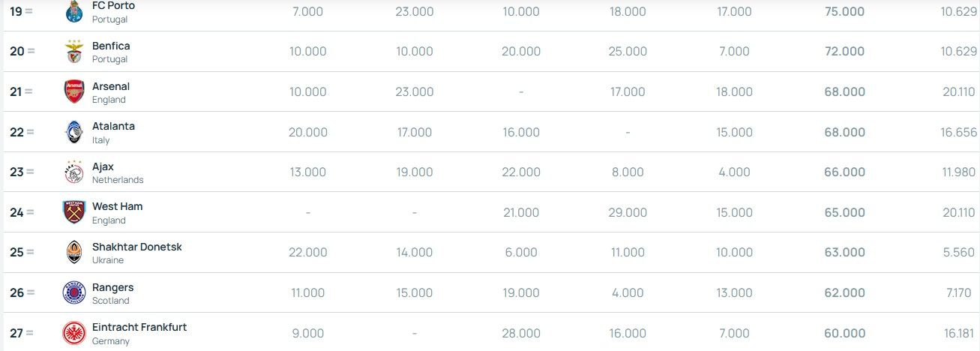Click the Rangers club crest
The width and height of the screenshot is (980, 351).
(x=73, y=292)
